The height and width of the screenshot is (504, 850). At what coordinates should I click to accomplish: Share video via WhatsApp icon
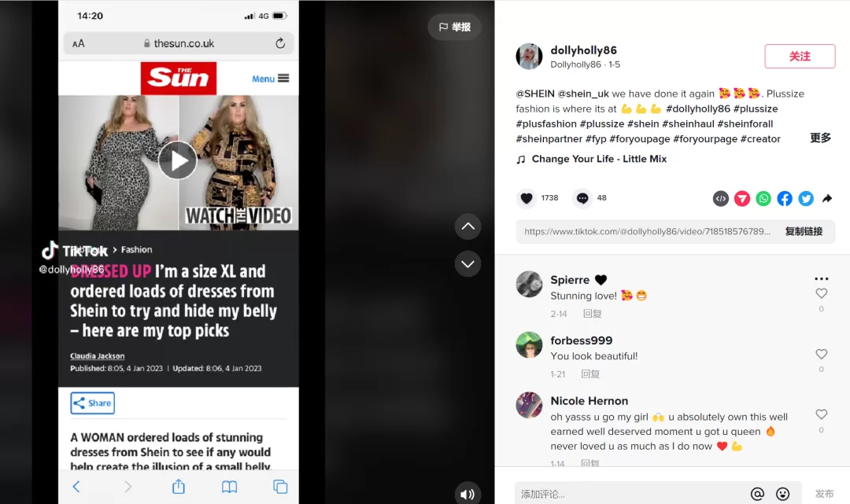pos(763,199)
